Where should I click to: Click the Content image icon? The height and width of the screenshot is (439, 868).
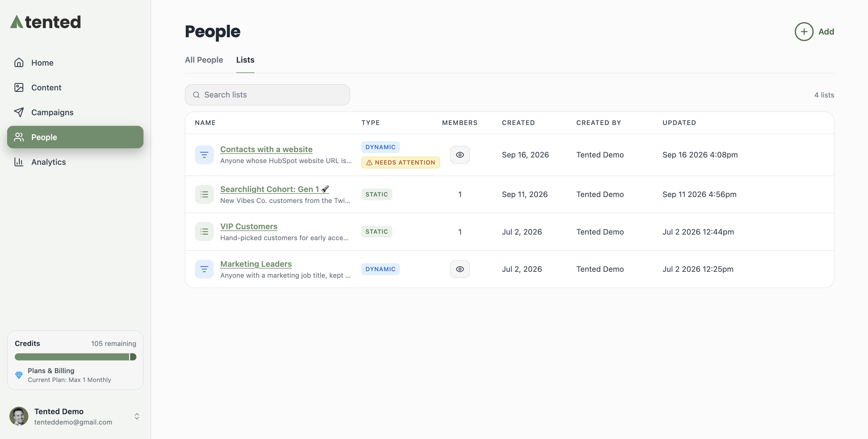[x=19, y=87]
